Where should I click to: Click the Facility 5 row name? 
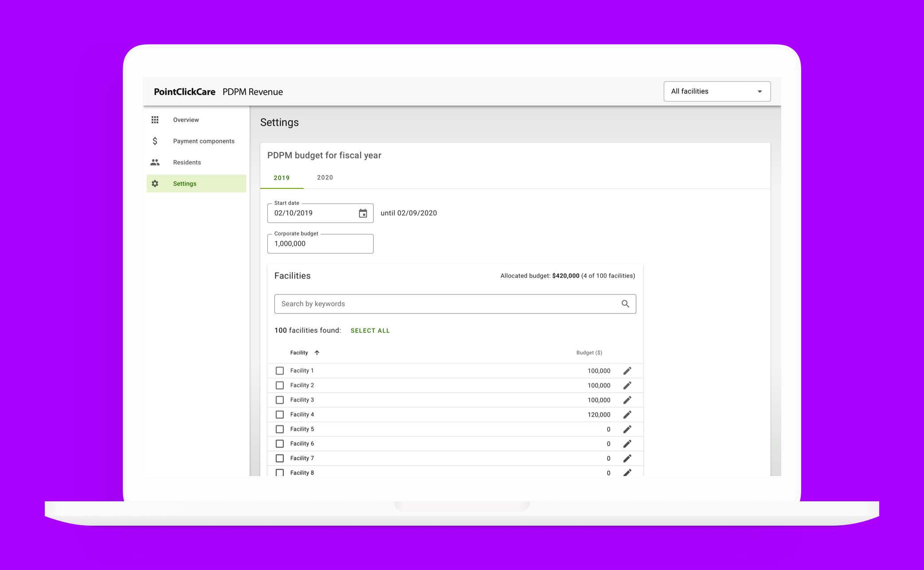tap(302, 429)
